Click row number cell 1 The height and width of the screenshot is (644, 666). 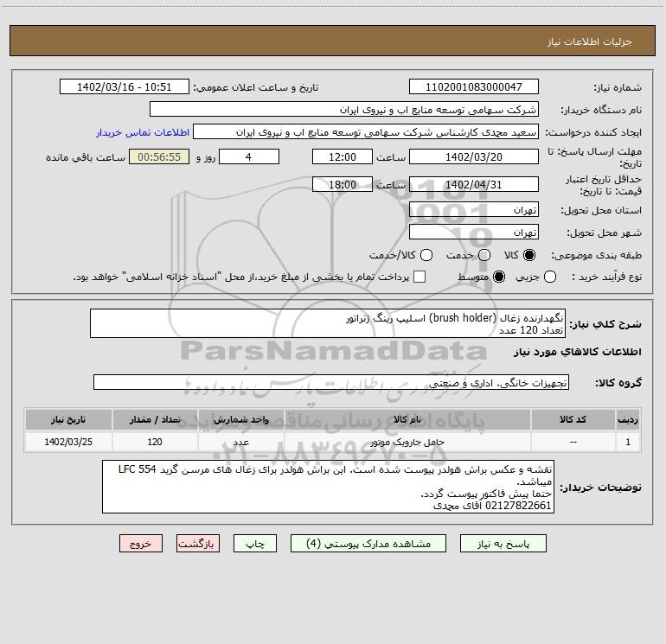tap(628, 442)
